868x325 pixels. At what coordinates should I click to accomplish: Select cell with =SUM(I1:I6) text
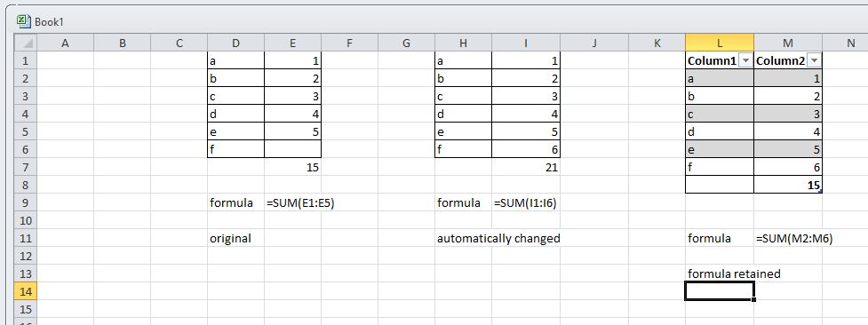click(x=525, y=202)
